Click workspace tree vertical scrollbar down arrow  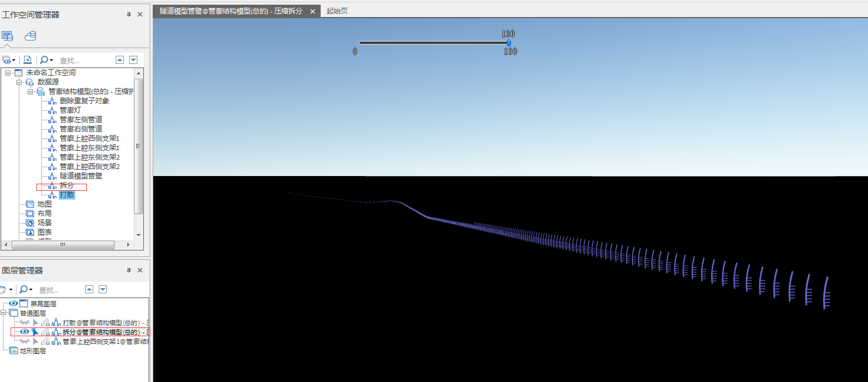(139, 235)
